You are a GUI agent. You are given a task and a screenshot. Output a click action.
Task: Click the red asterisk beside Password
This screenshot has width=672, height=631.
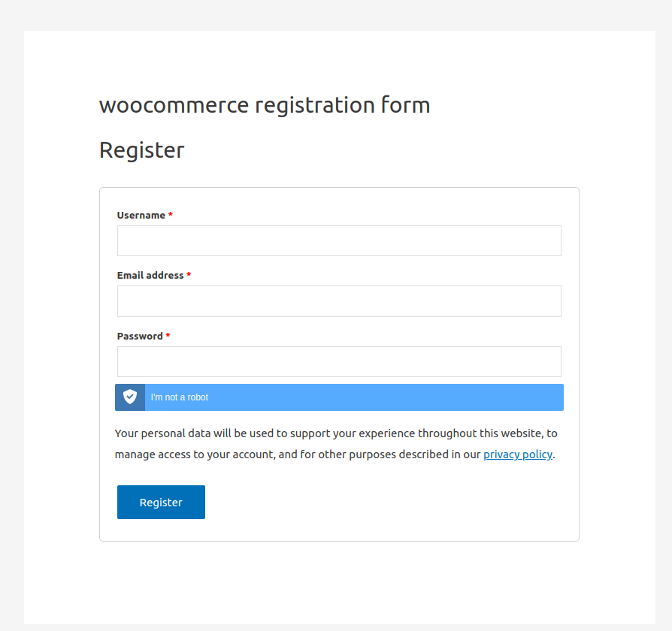click(168, 337)
